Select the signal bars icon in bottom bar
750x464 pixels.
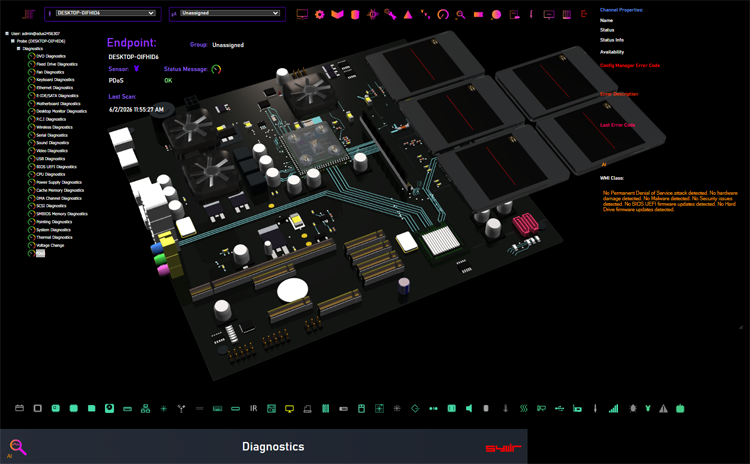click(614, 409)
